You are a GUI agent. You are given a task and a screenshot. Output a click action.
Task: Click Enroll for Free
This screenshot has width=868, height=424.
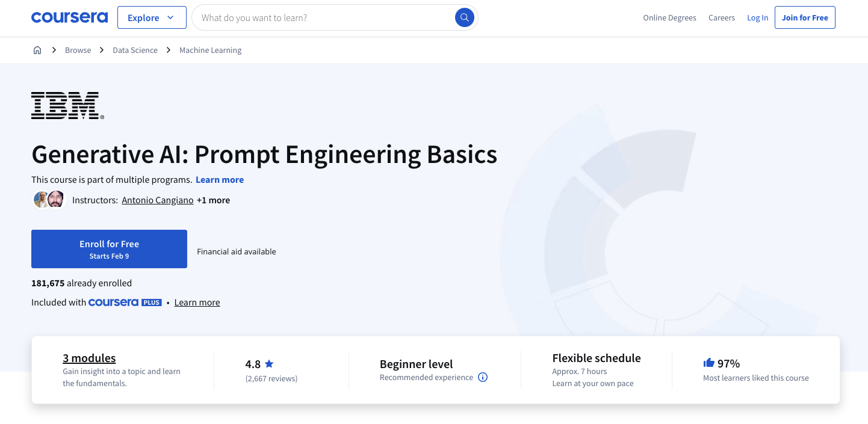click(109, 248)
